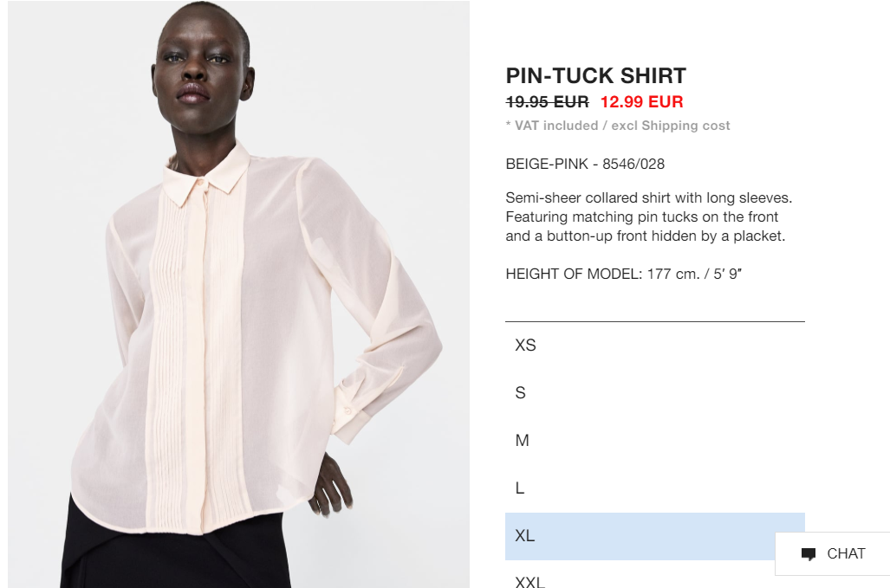This screenshot has height=588, width=890.
Task: Click the PIN-TUCK SHIRT product title
Action: point(596,75)
